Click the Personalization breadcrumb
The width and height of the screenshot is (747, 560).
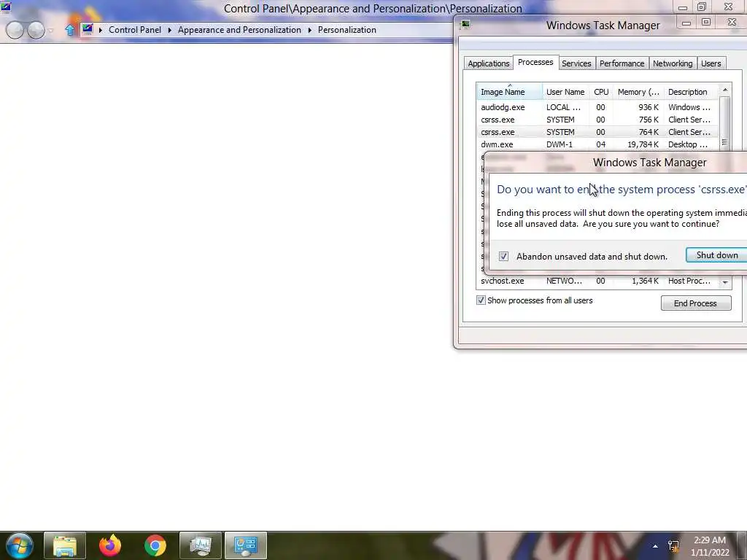pyautogui.click(x=347, y=29)
